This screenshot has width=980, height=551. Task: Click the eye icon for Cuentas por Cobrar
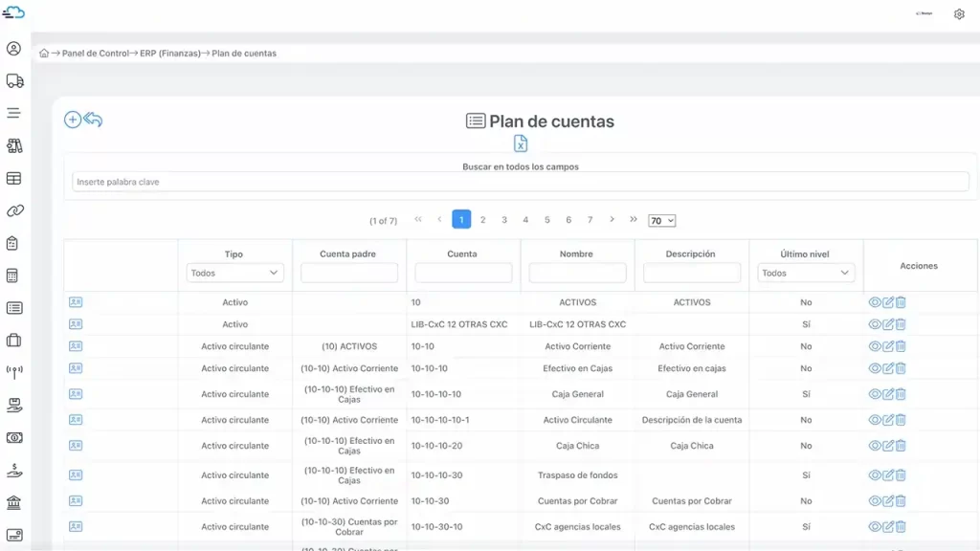[874, 500]
